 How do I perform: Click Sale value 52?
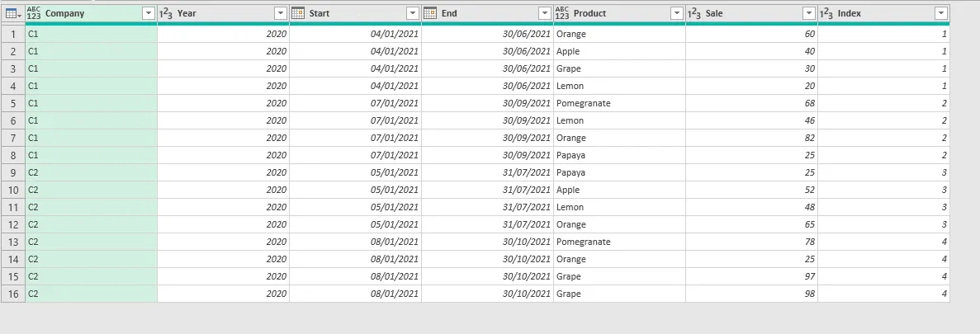[751, 191]
